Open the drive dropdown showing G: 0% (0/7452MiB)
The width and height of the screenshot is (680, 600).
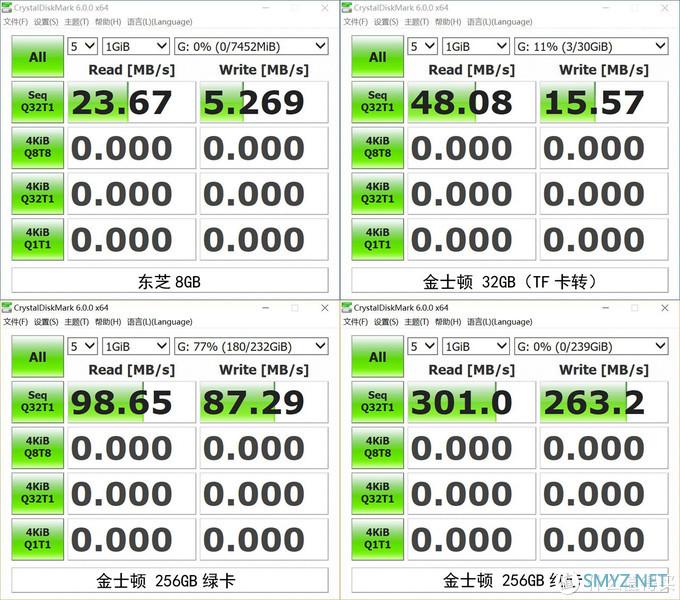[x=251, y=46]
